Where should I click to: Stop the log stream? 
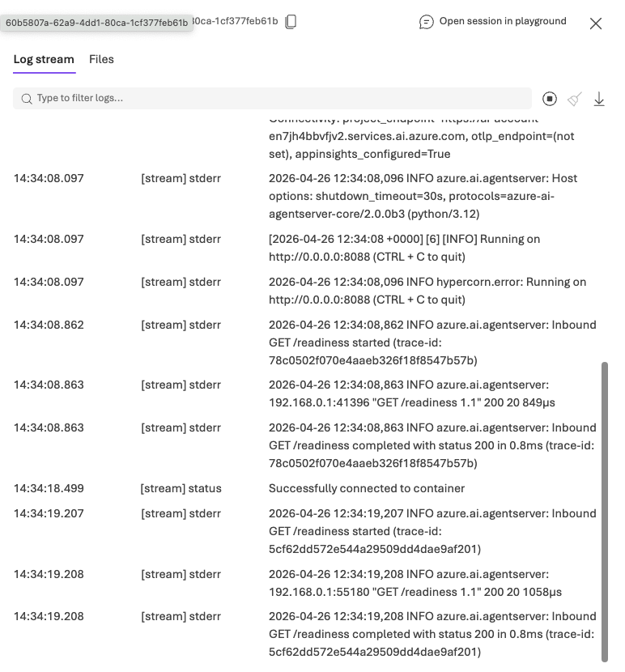(x=550, y=99)
